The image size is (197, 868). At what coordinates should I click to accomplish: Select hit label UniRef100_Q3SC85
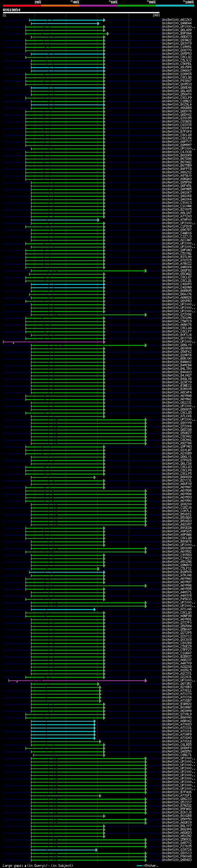pos(177,118)
